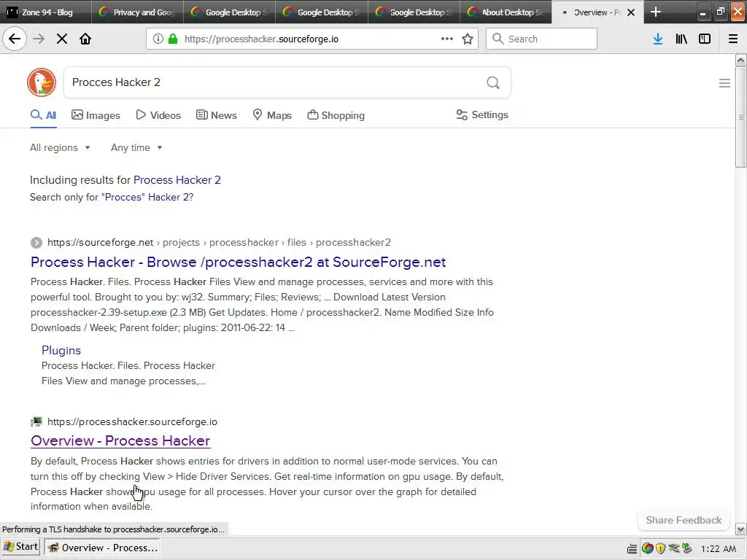The height and width of the screenshot is (560, 747).
Task: Select the Images search category
Action: [96, 115]
